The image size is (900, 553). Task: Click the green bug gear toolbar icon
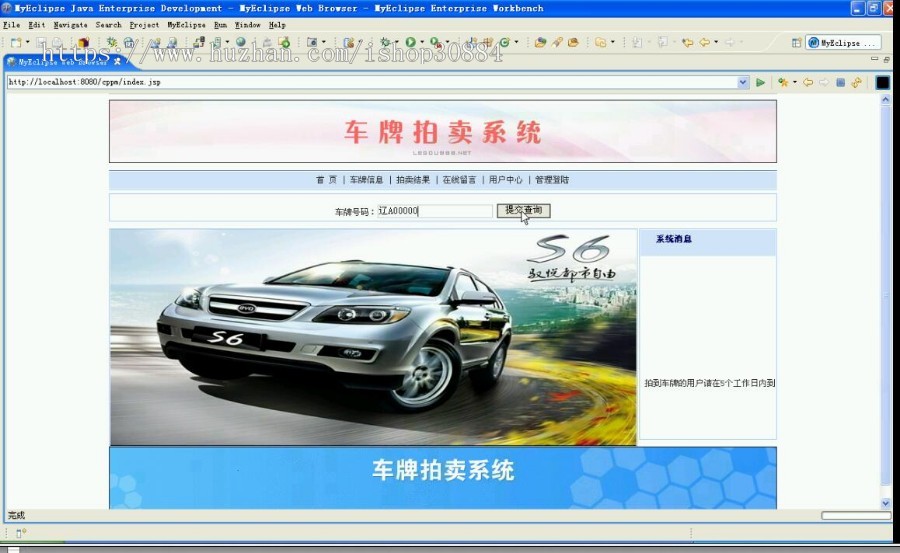pyautogui.click(x=111, y=42)
